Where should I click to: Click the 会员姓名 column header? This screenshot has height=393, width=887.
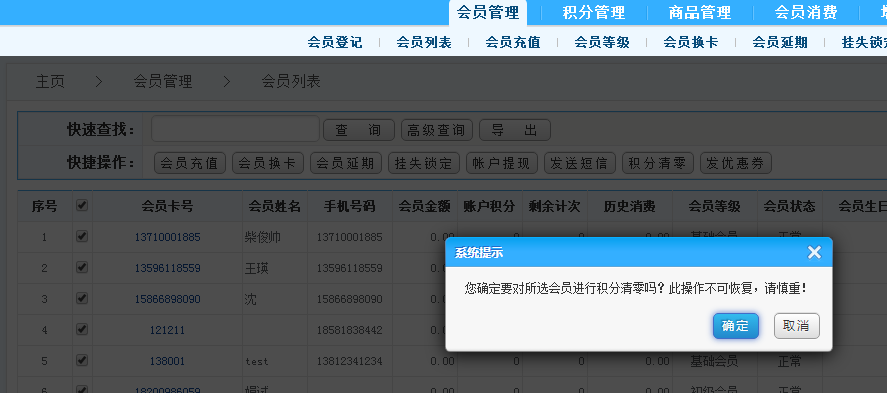point(275,206)
